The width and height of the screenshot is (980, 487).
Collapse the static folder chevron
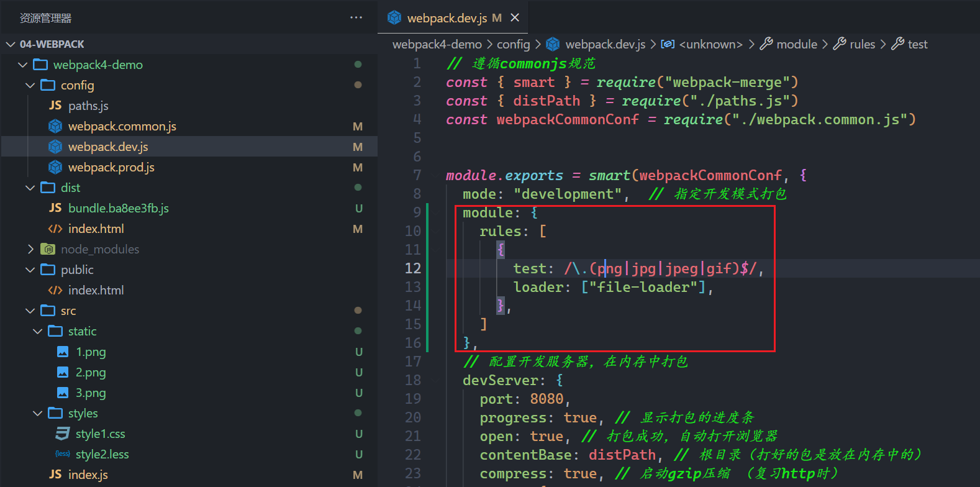pos(38,331)
